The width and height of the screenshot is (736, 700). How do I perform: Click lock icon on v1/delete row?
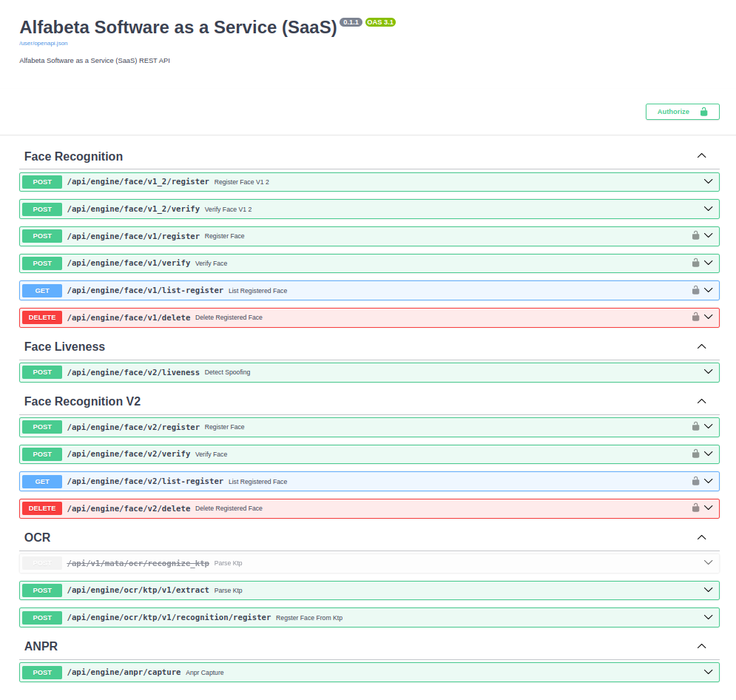pyautogui.click(x=695, y=317)
